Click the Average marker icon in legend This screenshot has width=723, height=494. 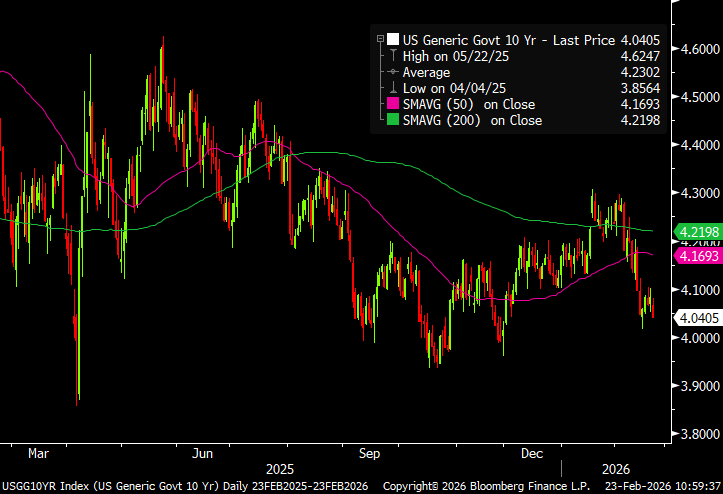[x=394, y=72]
